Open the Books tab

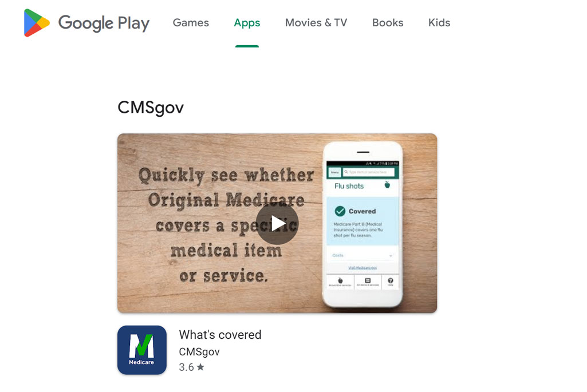tap(388, 23)
